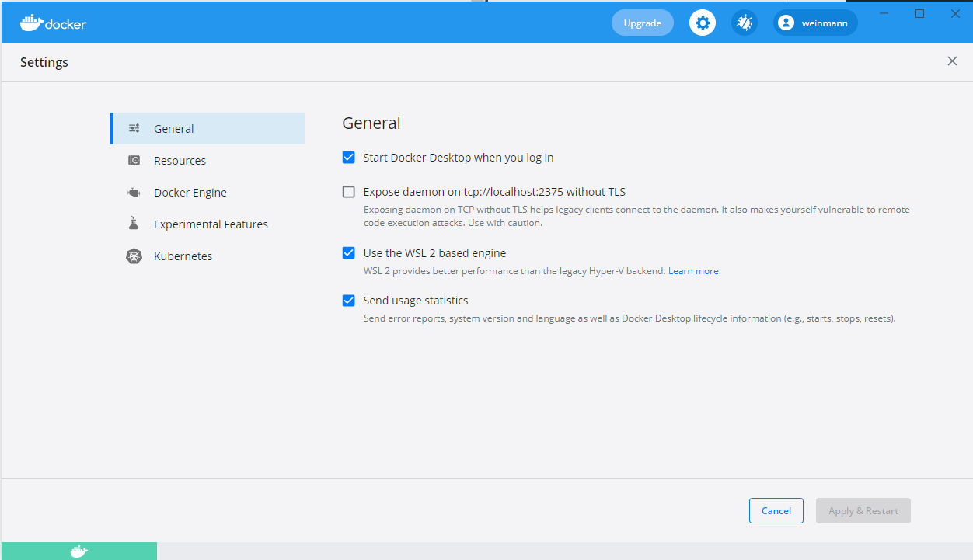The image size is (973, 560).
Task: Enable Expose daemon on tcp://localhost:2375 checkbox
Action: [x=349, y=192]
